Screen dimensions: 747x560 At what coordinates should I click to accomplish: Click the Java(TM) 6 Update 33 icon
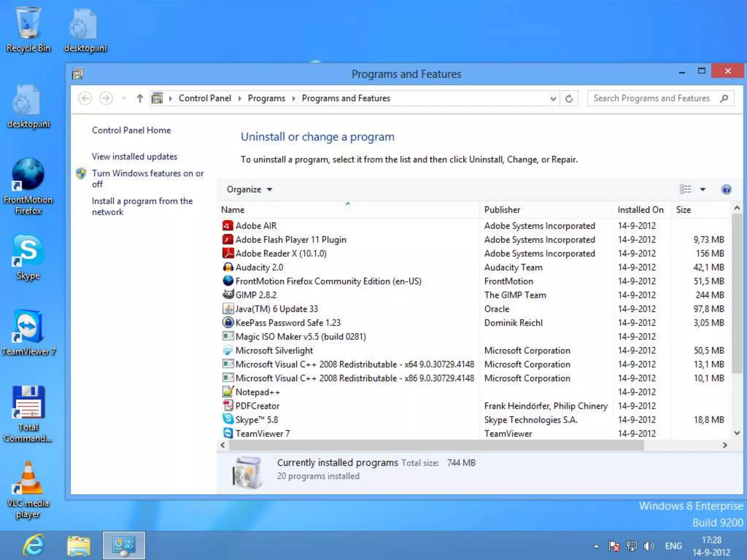[x=228, y=309]
